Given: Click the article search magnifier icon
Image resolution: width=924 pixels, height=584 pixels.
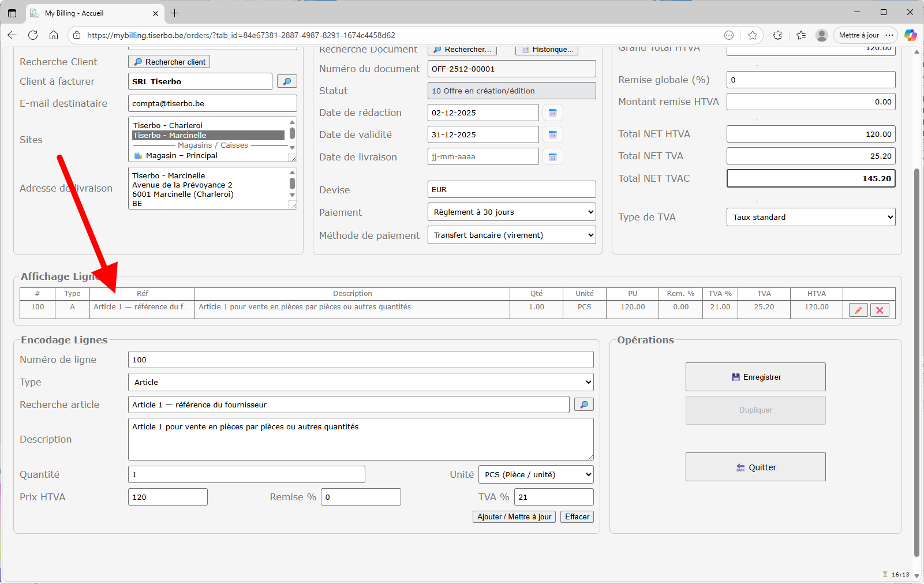Looking at the screenshot, I should pos(583,405).
